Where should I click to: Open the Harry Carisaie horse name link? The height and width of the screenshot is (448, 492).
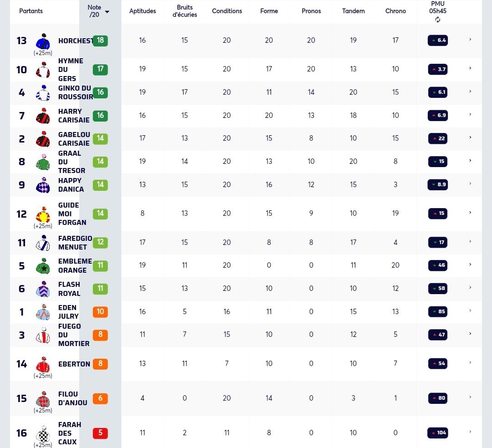pyautogui.click(x=74, y=116)
